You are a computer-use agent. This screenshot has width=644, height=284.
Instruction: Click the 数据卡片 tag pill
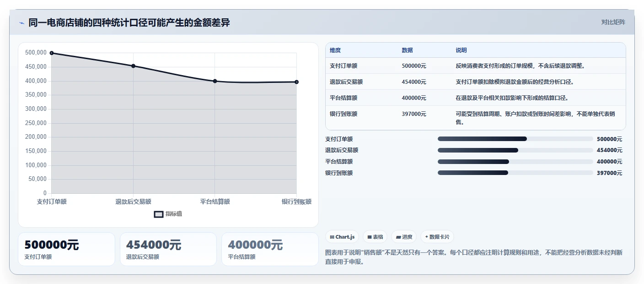click(437, 237)
